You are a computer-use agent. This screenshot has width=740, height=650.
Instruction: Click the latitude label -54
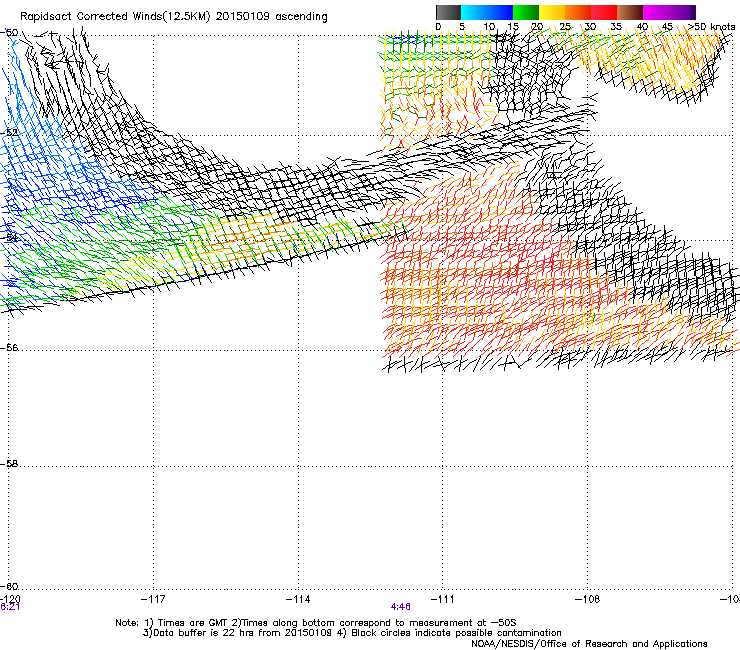(9, 237)
